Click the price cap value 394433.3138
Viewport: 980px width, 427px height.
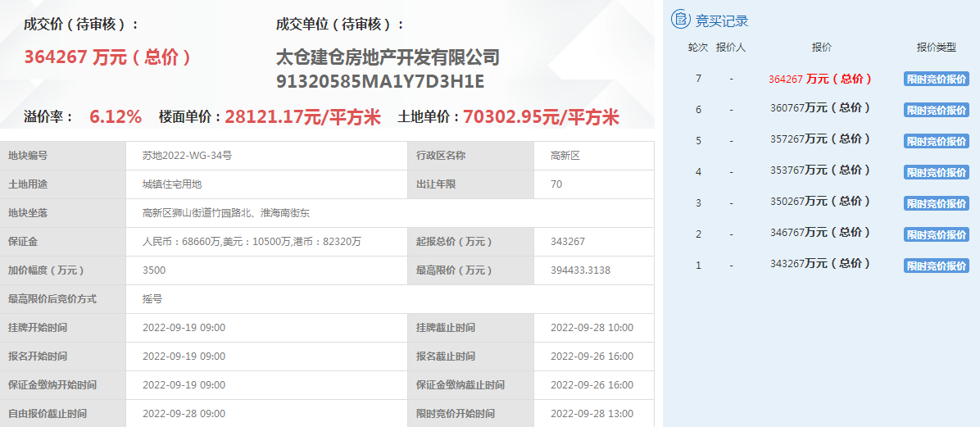(581, 270)
